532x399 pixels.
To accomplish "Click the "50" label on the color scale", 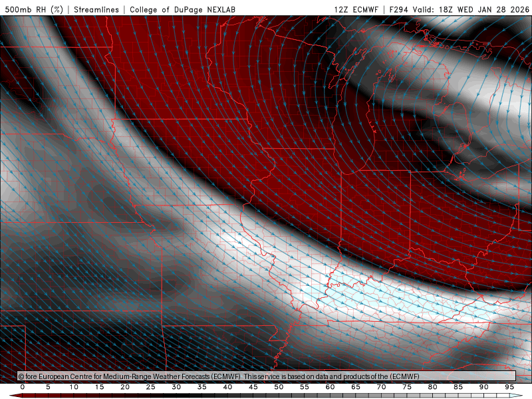I will [x=279, y=387].
